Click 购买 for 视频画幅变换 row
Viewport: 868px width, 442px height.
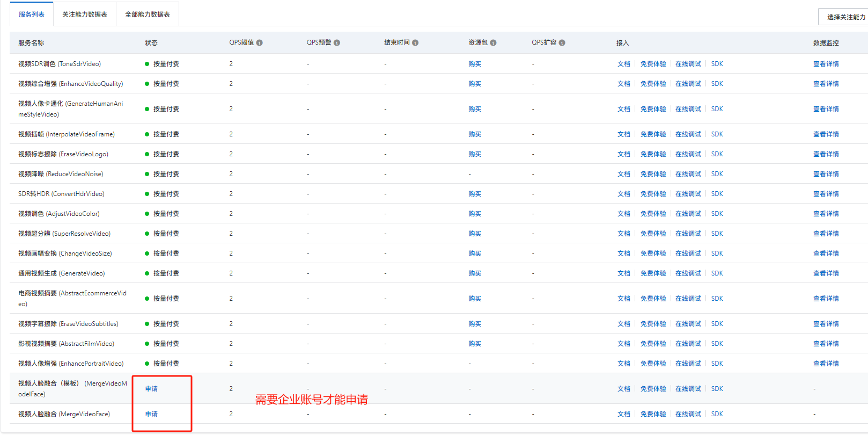(x=475, y=253)
